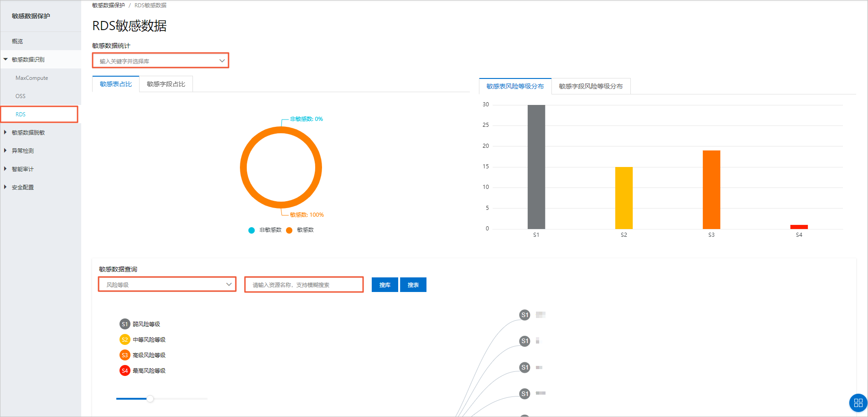Toggle the 非敏感数 legend dot in donut chart
Screen dimensions: 868x417
251,230
